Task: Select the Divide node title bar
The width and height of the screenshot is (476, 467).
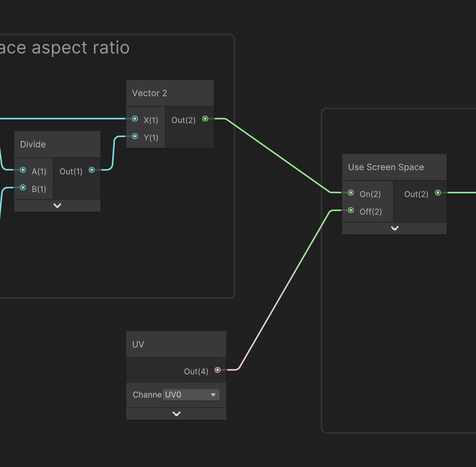Action: pos(57,144)
